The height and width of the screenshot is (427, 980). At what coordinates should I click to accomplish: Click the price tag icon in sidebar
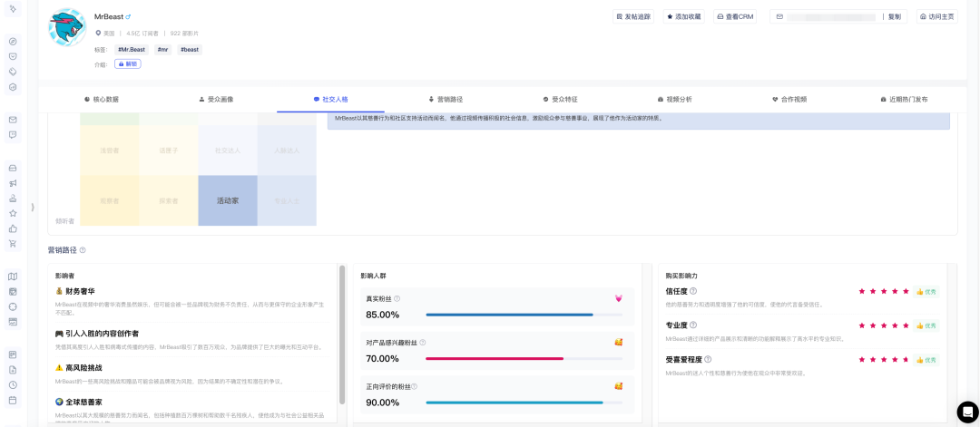pos(13,72)
